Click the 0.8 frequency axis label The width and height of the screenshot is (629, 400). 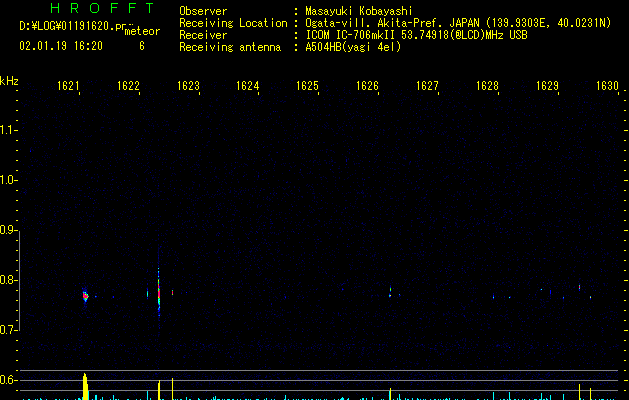point(8,280)
